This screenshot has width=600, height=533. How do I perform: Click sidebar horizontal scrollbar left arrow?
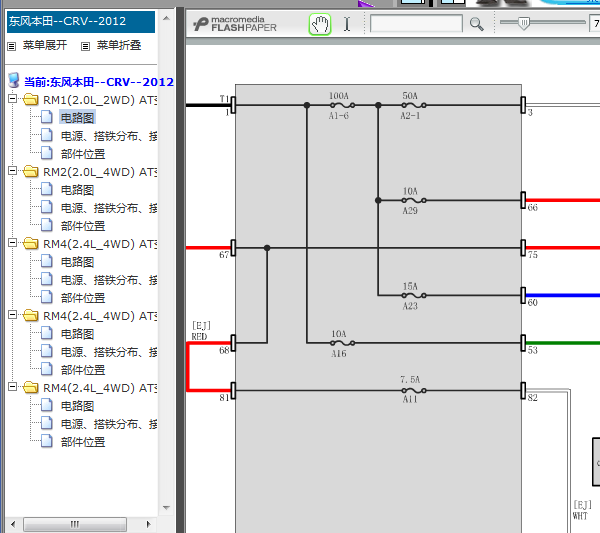coord(13,524)
